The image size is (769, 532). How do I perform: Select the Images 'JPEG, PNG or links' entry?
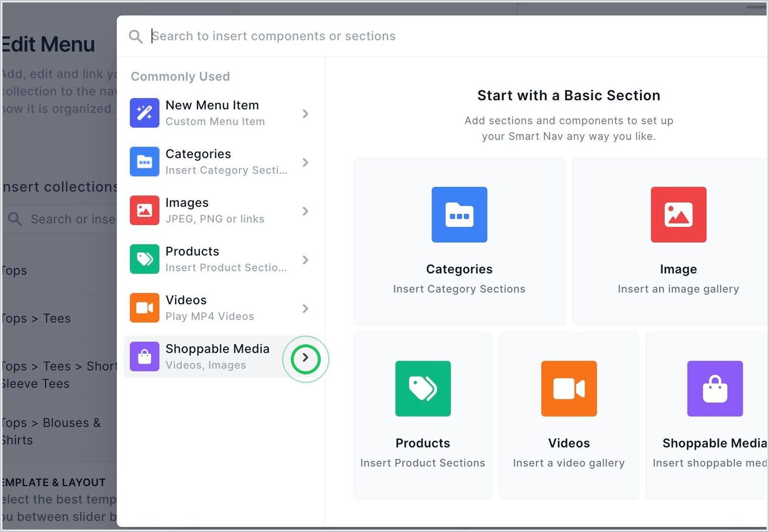215,219
